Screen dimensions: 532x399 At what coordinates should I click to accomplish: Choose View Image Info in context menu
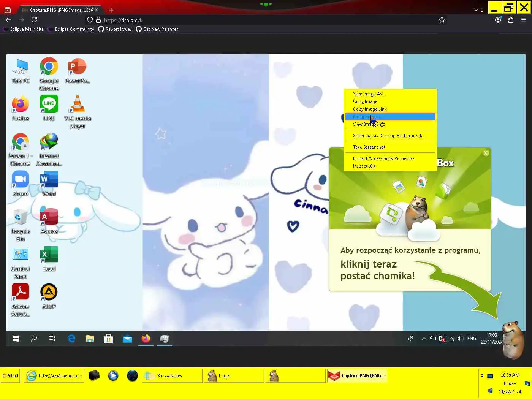pyautogui.click(x=390, y=124)
